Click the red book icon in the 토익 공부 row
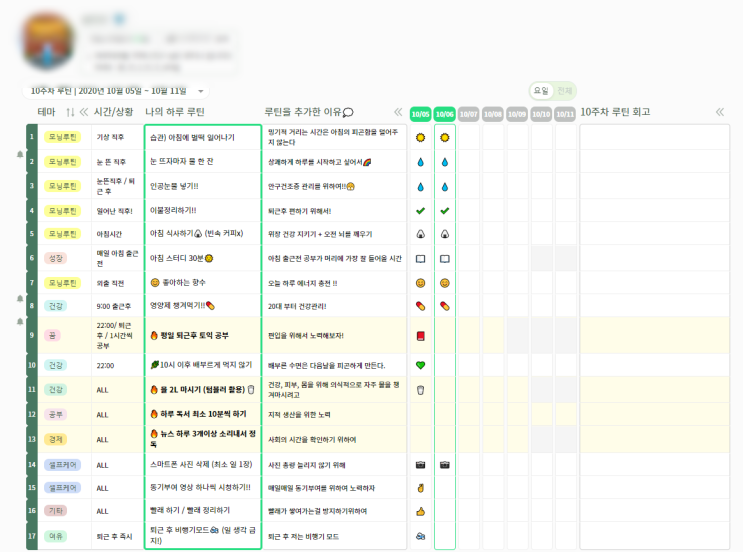This screenshot has width=743, height=552. [420, 336]
